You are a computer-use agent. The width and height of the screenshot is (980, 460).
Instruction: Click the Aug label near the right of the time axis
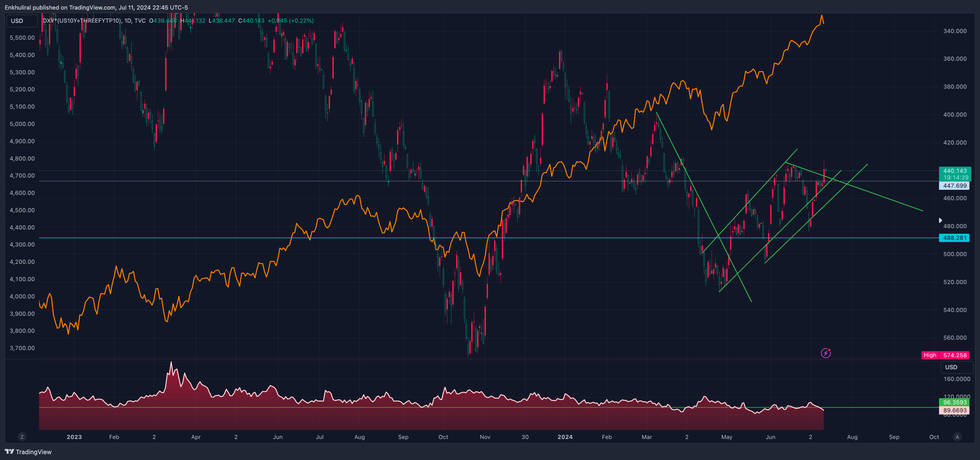click(x=852, y=437)
